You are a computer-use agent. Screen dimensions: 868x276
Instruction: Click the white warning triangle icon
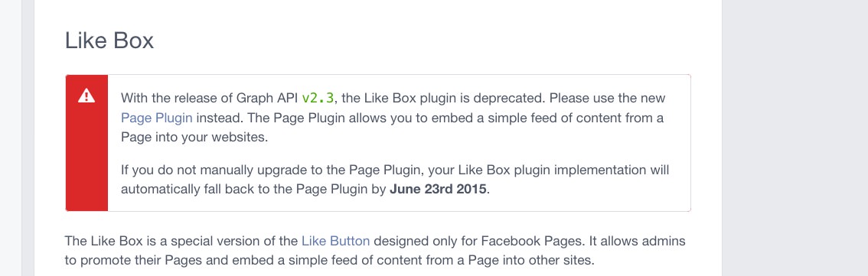[x=86, y=96]
